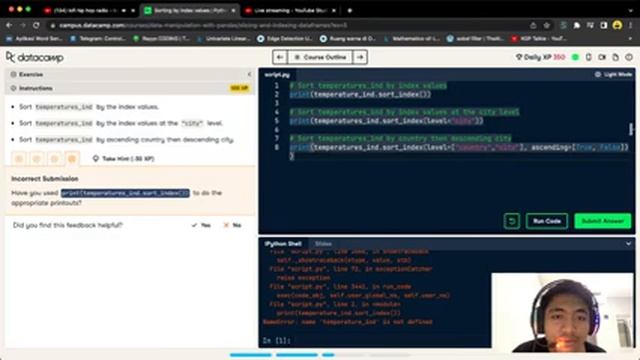Click the info icon at header's right end
Image resolution: width=640 pixels, height=360 pixels.
(x=629, y=57)
